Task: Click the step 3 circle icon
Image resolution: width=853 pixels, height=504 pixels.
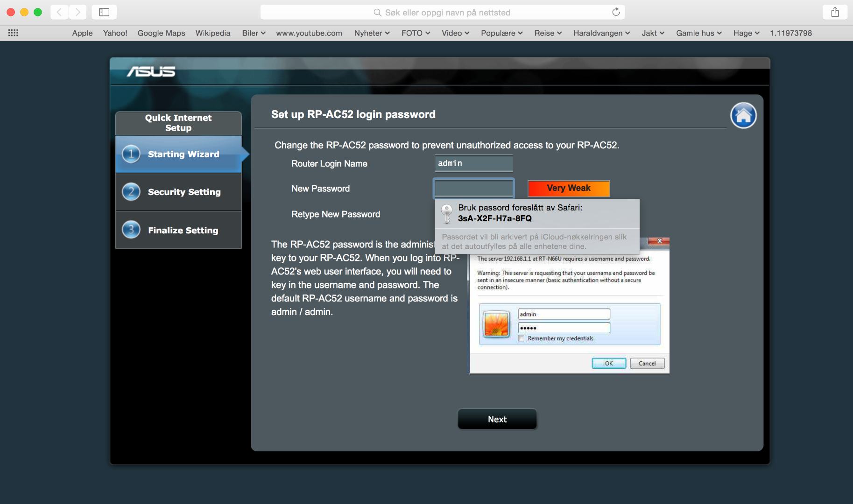Action: (131, 230)
